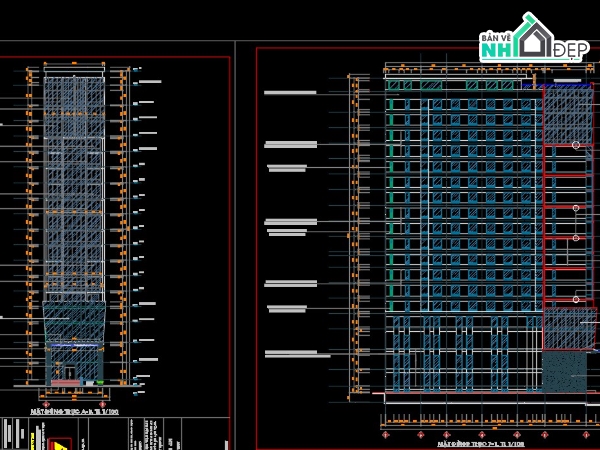Screen dimensions: 600x450
Task: Select the blue canopy line on the narrow tower
Action: point(74,345)
